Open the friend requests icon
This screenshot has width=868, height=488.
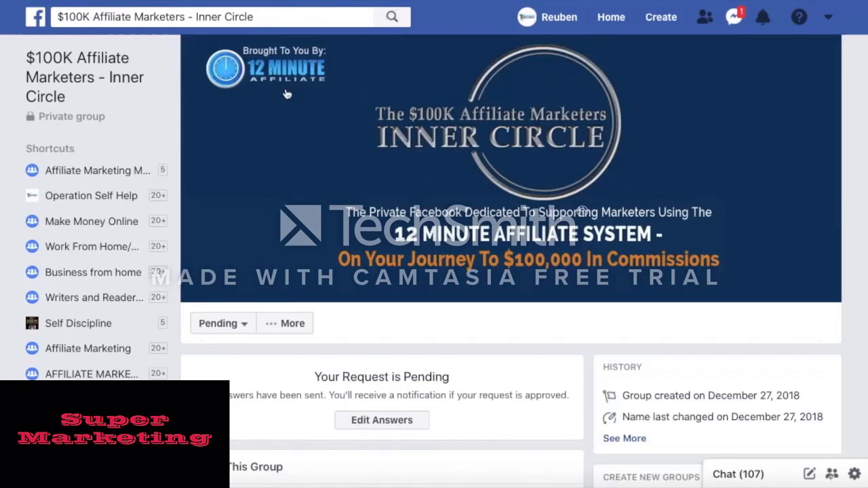click(x=705, y=17)
